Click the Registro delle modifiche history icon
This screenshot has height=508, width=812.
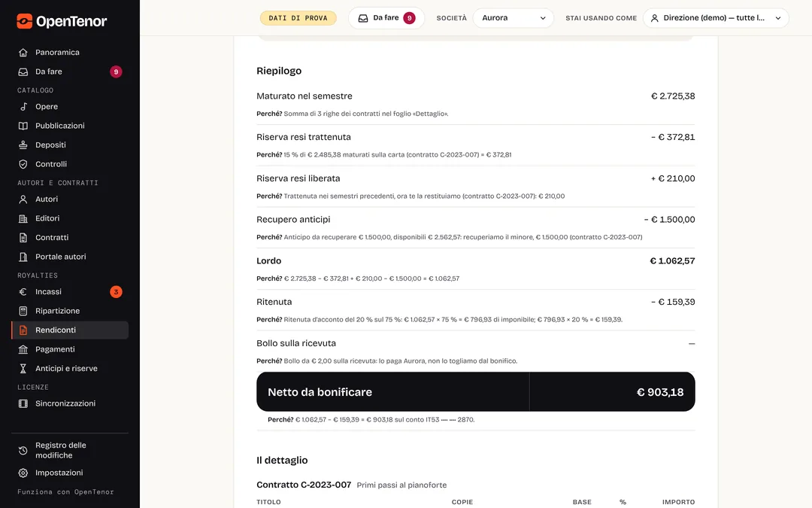pyautogui.click(x=23, y=451)
